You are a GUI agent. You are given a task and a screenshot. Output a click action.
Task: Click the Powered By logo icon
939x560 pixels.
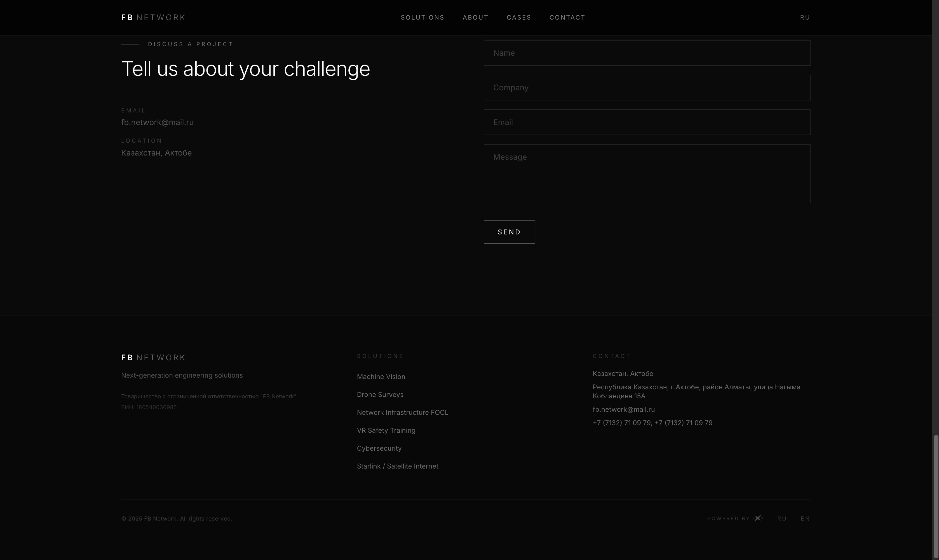click(x=758, y=518)
